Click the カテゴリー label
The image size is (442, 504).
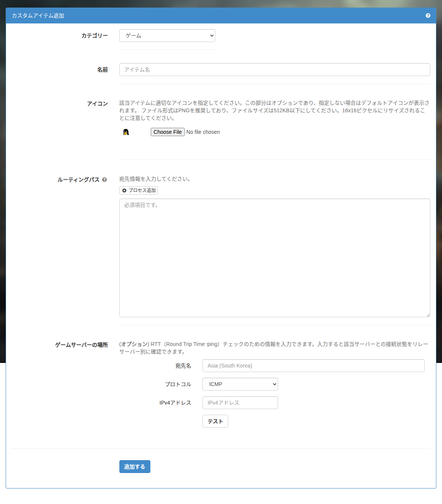point(94,36)
